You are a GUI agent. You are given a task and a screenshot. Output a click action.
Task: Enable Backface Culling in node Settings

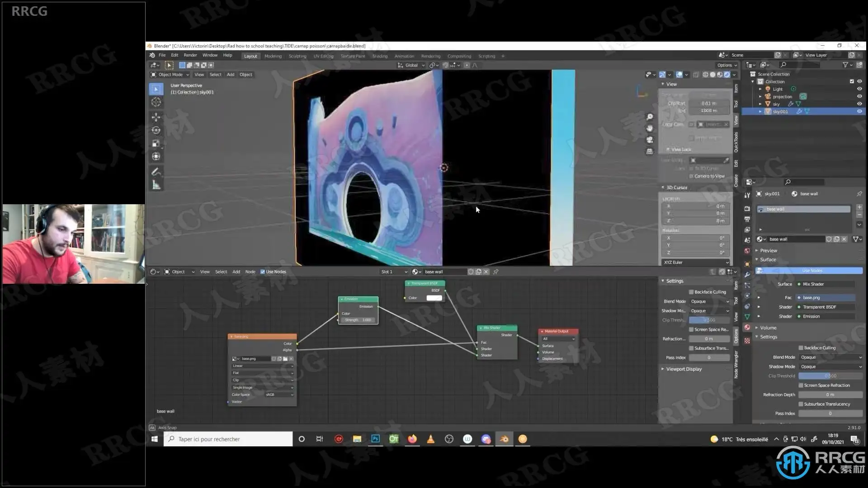[691, 292]
